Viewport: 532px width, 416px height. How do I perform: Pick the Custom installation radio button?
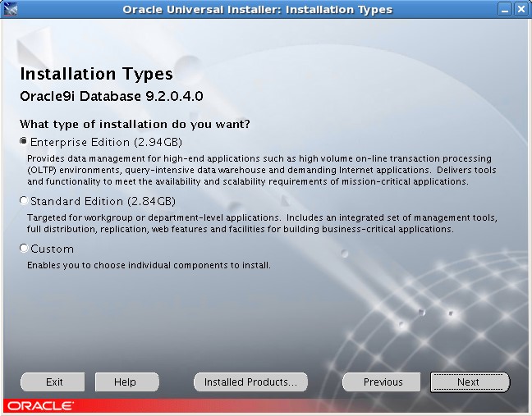24,249
